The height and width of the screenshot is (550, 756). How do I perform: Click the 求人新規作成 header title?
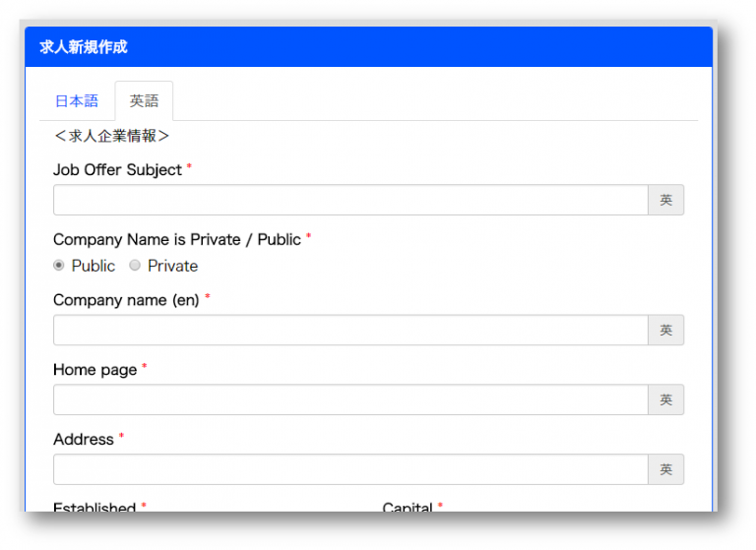click(84, 47)
